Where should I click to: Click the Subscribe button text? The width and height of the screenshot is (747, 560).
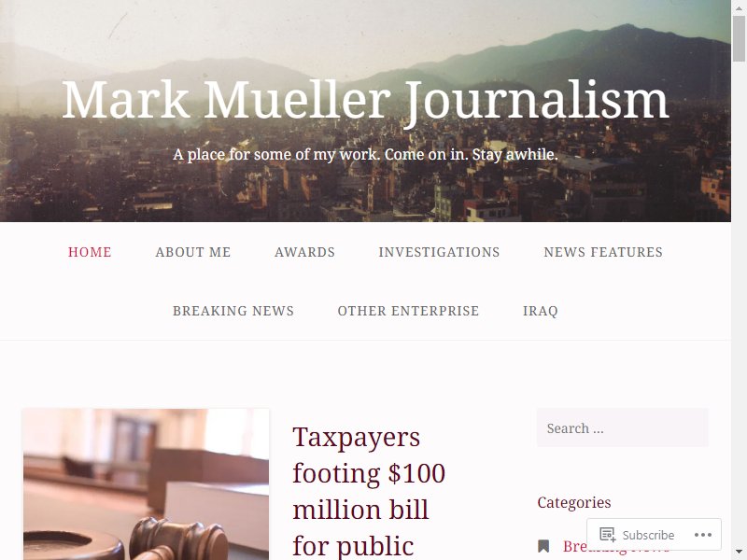[x=648, y=535]
